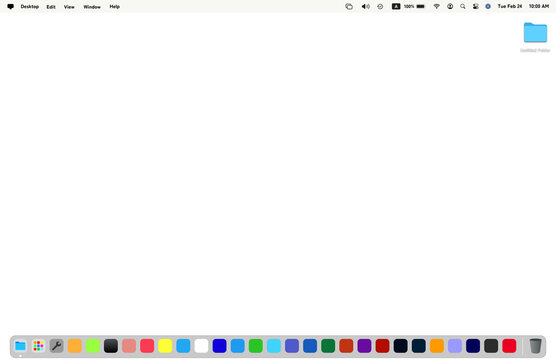This screenshot has height=360, width=556.
Task: Open the Window menu
Action: (92, 6)
